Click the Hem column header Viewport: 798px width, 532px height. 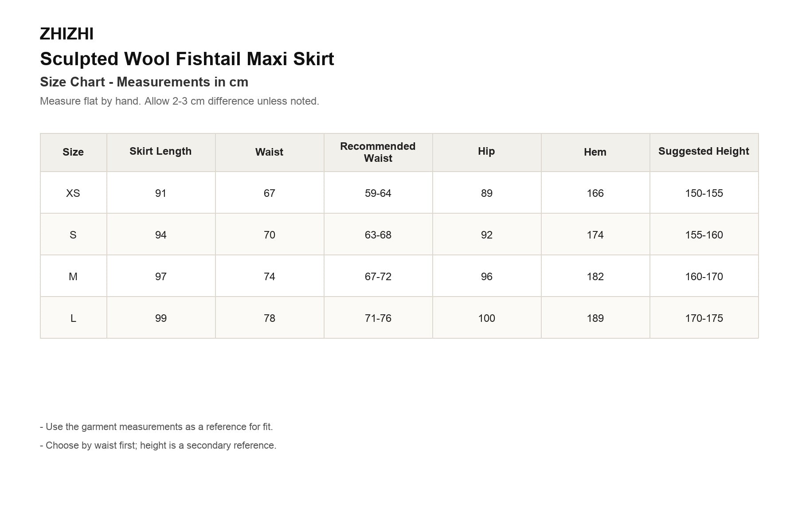point(595,152)
